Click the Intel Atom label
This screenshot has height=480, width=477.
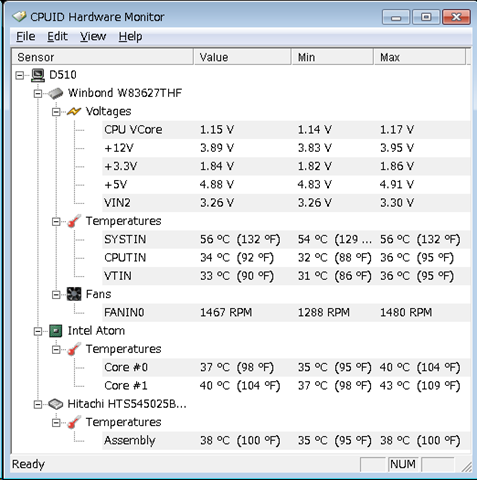click(96, 331)
